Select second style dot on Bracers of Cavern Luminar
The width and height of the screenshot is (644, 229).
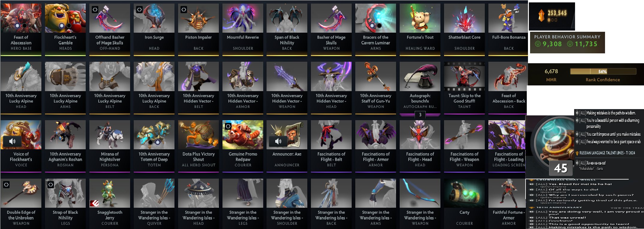379,26
